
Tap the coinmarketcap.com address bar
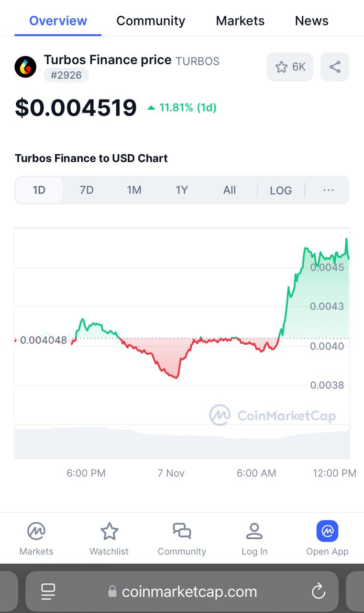point(189,592)
